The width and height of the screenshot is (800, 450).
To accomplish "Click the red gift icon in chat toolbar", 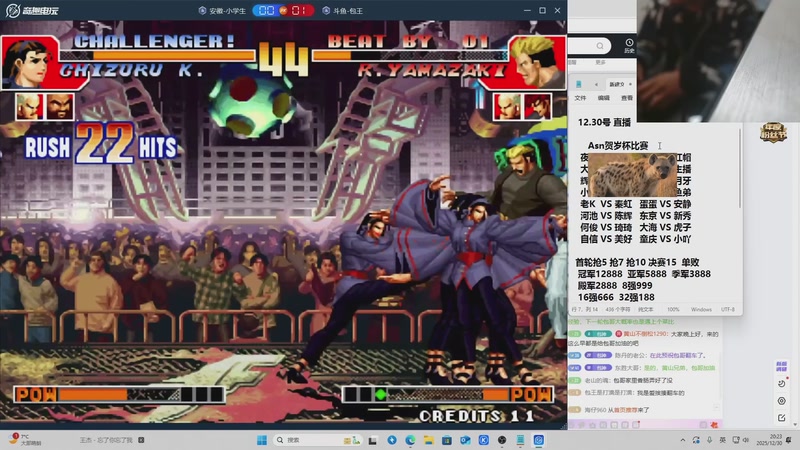I will (714, 424).
